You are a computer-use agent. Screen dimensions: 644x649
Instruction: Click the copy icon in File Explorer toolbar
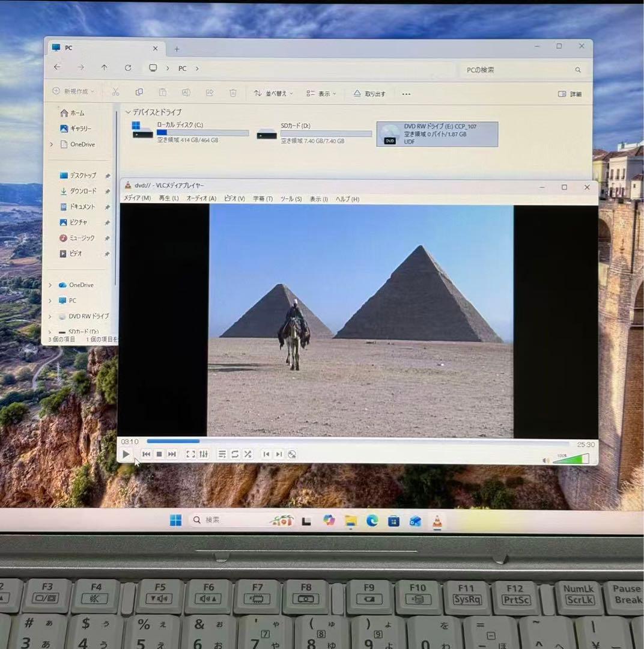pos(139,93)
